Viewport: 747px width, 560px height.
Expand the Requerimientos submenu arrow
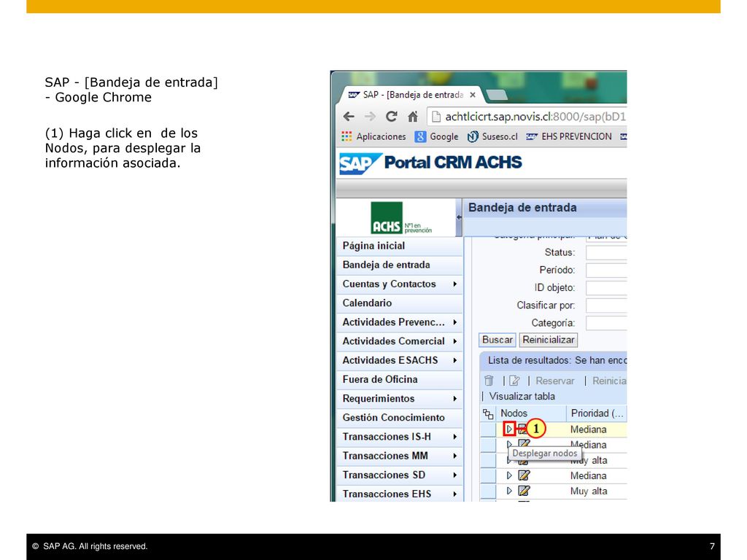[x=455, y=399]
